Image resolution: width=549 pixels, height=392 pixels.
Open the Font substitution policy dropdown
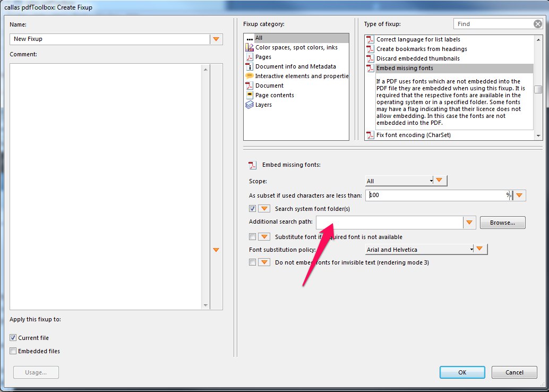tap(419, 250)
